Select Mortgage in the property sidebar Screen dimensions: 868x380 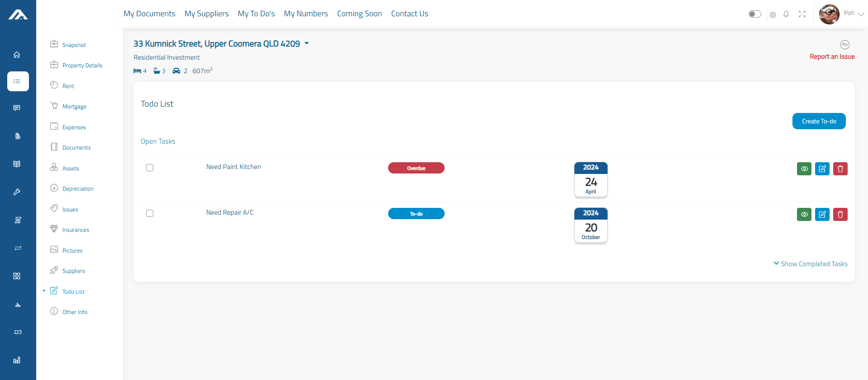click(74, 107)
